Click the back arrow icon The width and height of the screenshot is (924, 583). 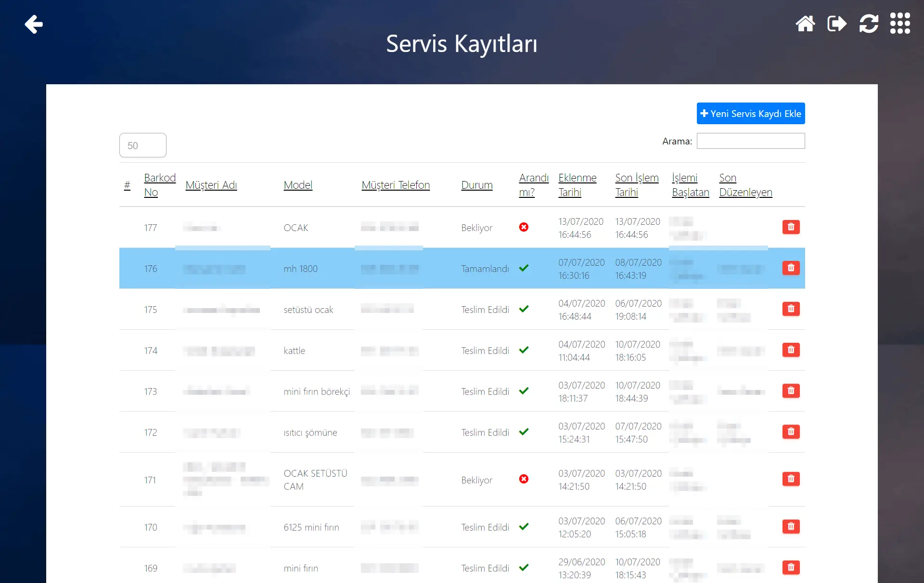click(x=34, y=24)
